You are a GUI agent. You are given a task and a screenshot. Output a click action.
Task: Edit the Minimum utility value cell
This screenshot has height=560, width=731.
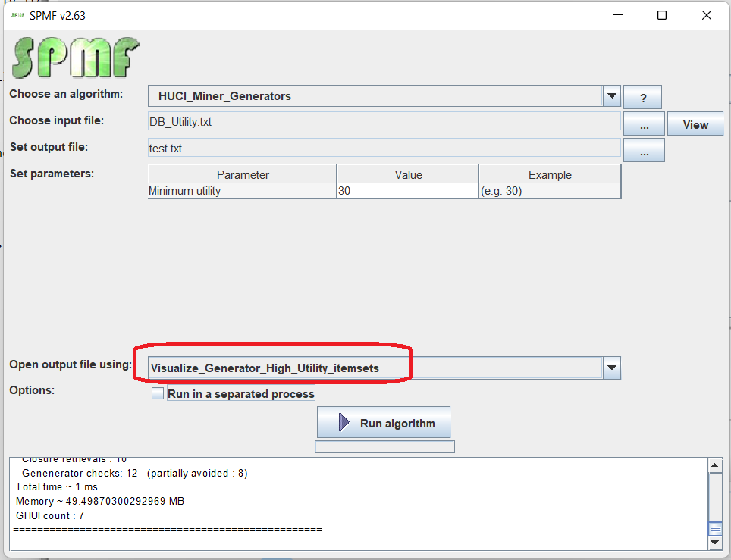click(x=407, y=191)
